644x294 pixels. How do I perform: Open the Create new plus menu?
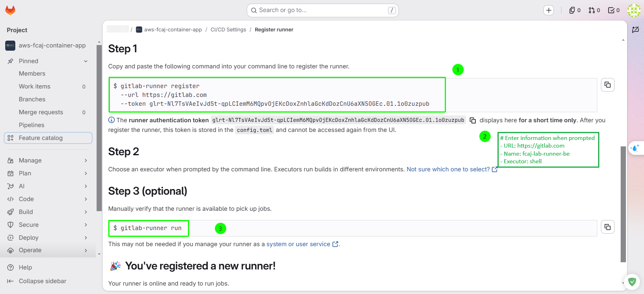(x=549, y=10)
